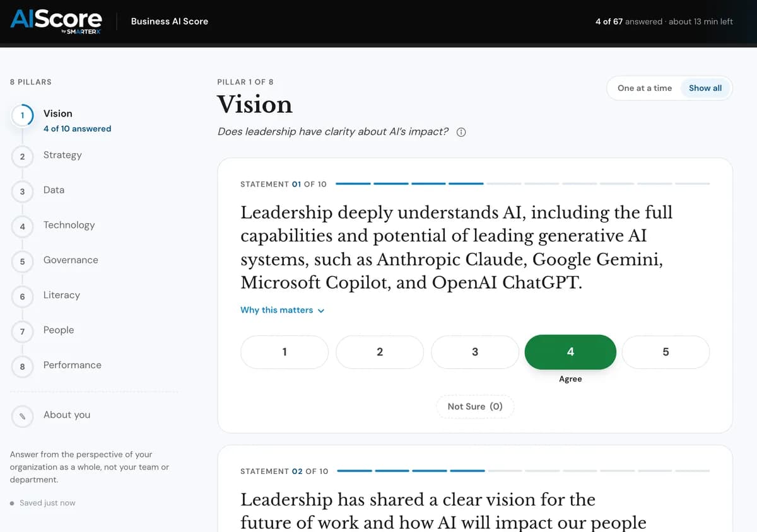Click the Agree label under rating 4
The height and width of the screenshot is (532, 757).
[x=570, y=379]
